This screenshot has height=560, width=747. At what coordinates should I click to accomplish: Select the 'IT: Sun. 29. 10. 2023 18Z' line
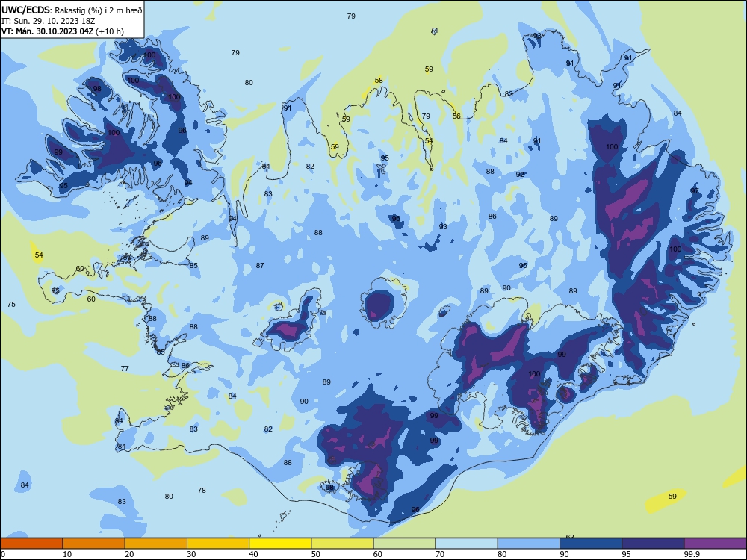coord(48,21)
